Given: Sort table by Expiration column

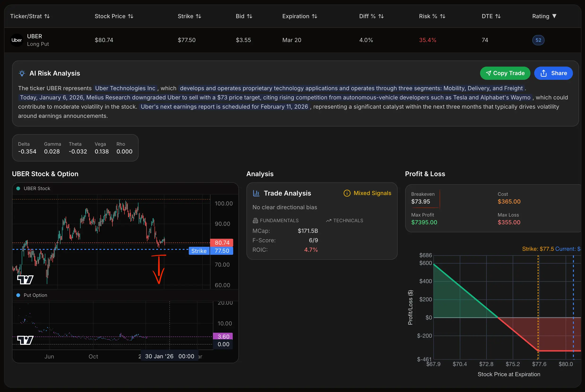Looking at the screenshot, I should point(300,16).
